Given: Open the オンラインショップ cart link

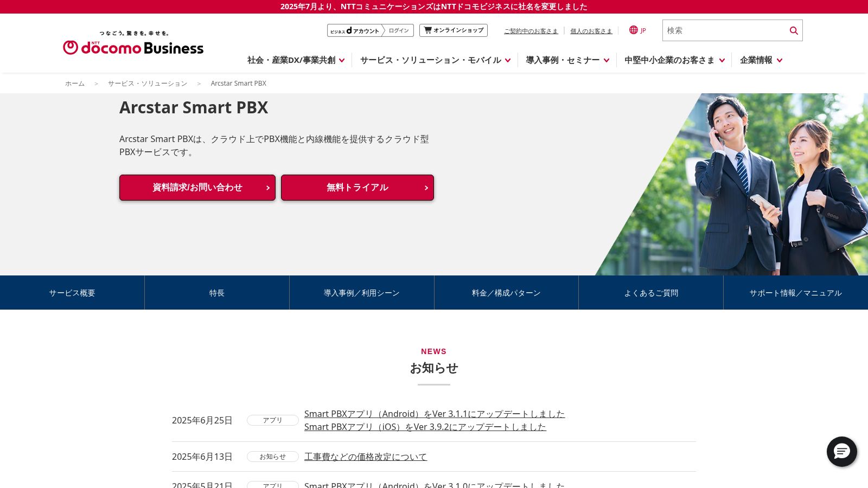Looking at the screenshot, I should pos(454,30).
